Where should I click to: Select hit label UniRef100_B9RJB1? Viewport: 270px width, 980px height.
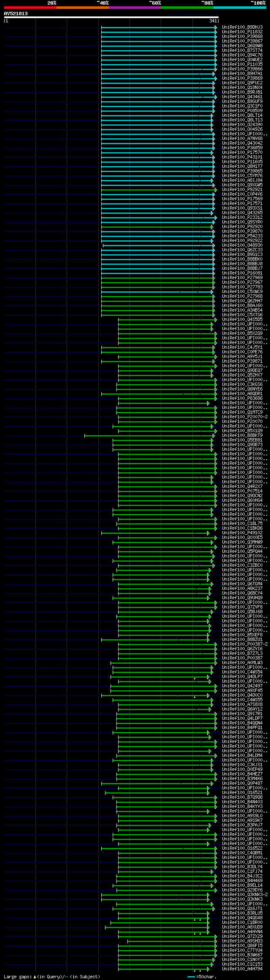pyautogui.click(x=242, y=92)
